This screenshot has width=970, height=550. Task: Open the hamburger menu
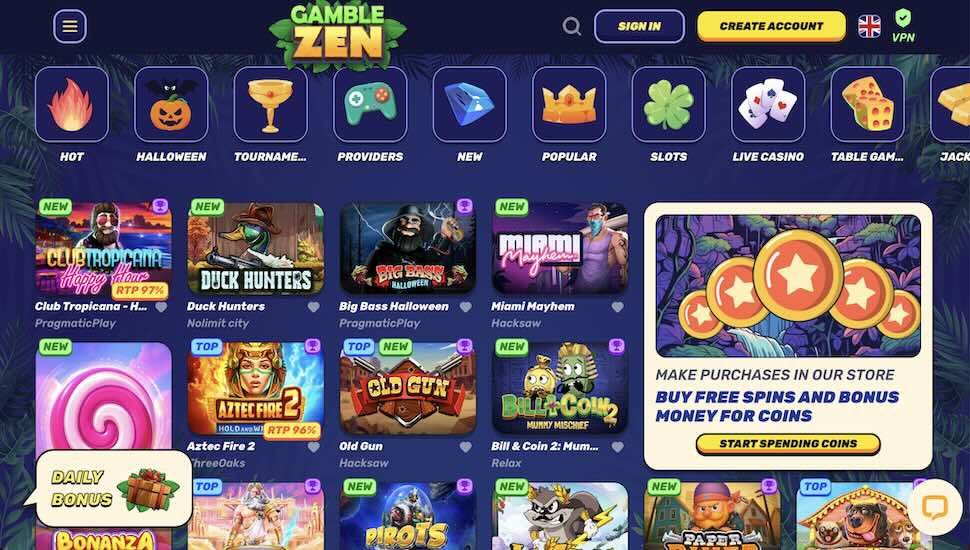click(x=70, y=27)
